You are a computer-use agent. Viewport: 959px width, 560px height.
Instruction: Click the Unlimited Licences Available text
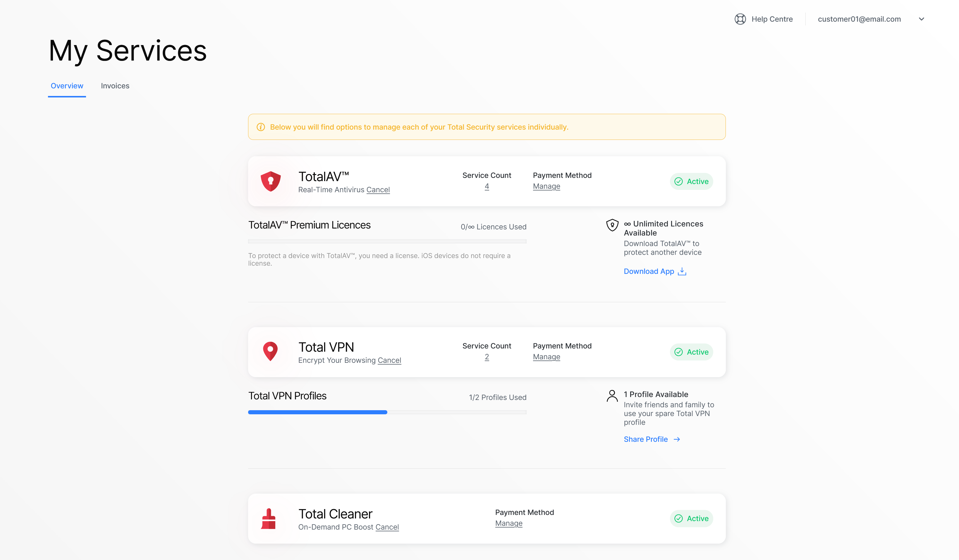tap(663, 228)
